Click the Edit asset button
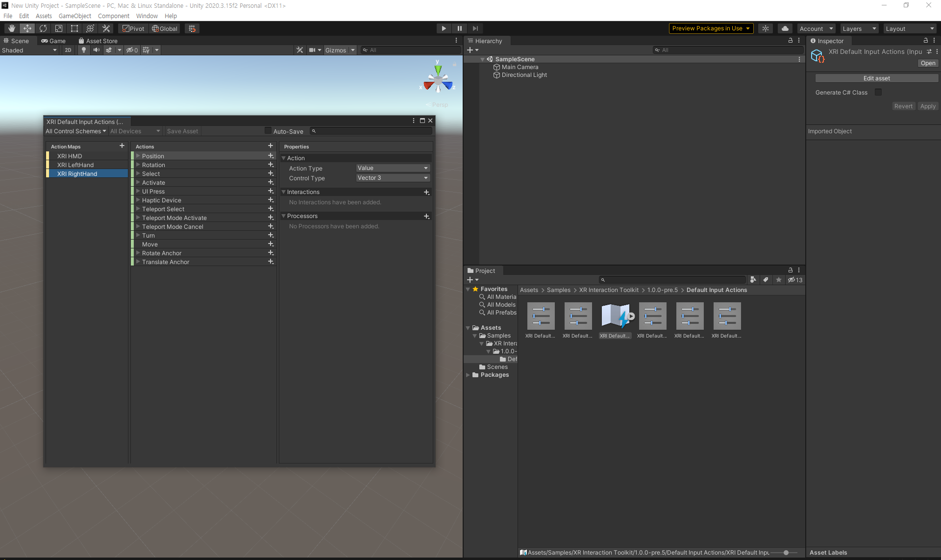This screenshot has height=560, width=941. point(876,78)
